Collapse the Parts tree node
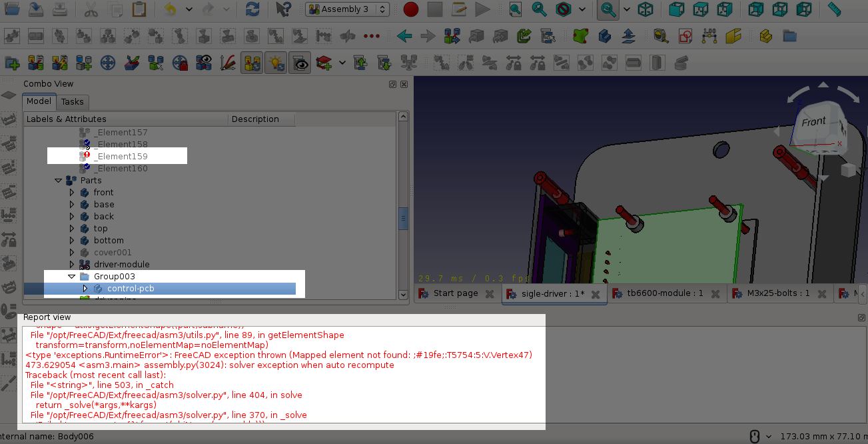This screenshot has width=868, height=444. point(59,180)
